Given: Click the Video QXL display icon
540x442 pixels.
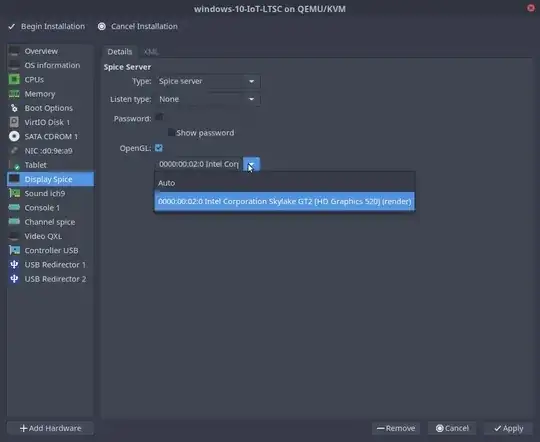Looking at the screenshot, I should tap(14, 236).
